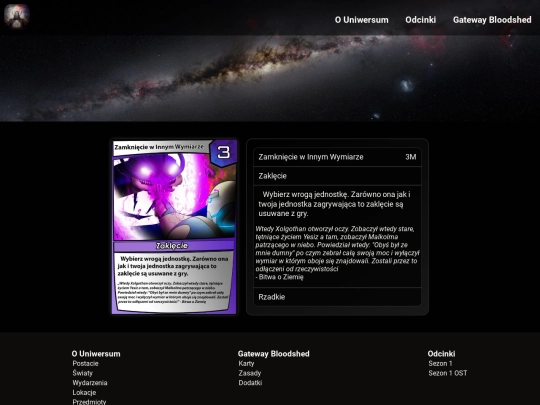Open the Światy footer link
The image size is (540, 405).
[83, 373]
